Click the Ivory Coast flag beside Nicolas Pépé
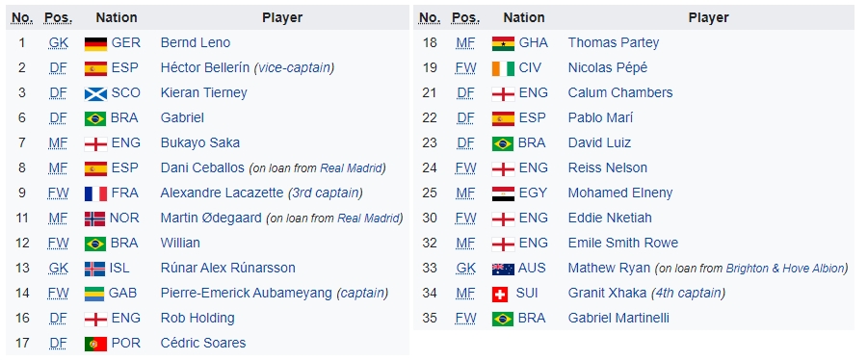Image resolution: width=868 pixels, height=360 pixels. pyautogui.click(x=503, y=68)
